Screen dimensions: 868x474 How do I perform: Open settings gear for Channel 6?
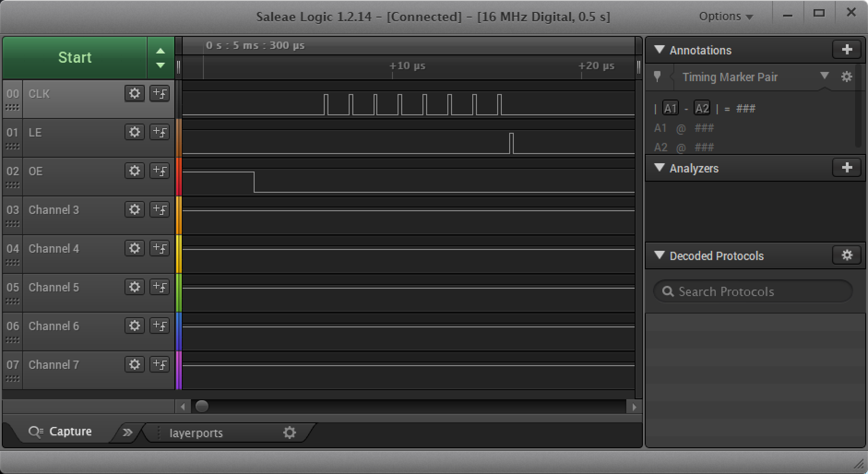(135, 326)
